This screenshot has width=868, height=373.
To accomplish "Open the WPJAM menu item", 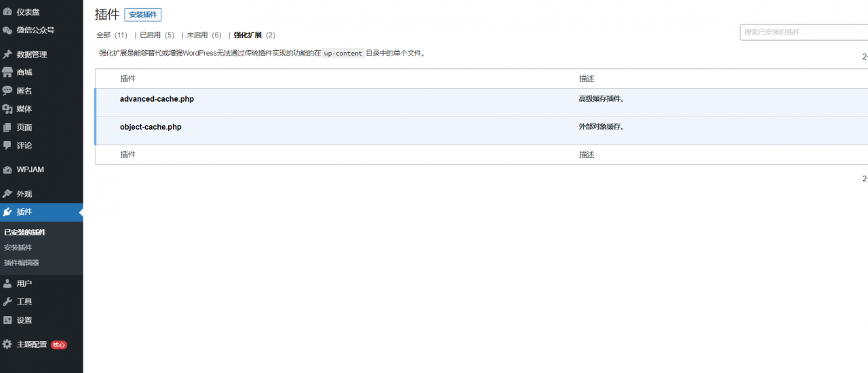I will coord(30,170).
